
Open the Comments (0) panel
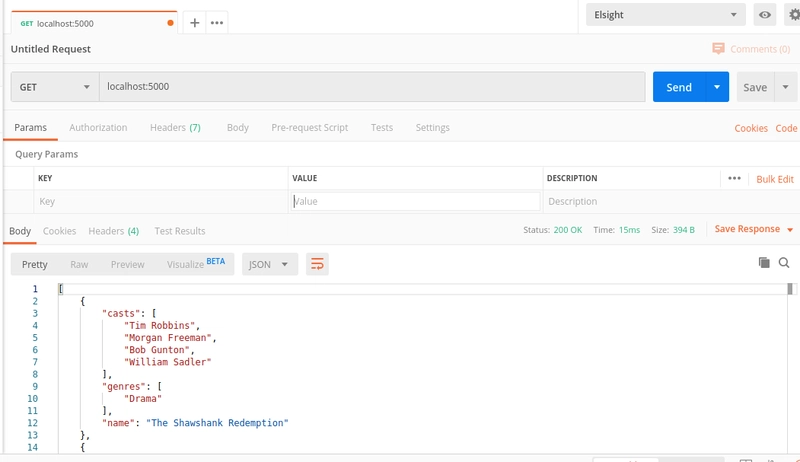(x=752, y=49)
